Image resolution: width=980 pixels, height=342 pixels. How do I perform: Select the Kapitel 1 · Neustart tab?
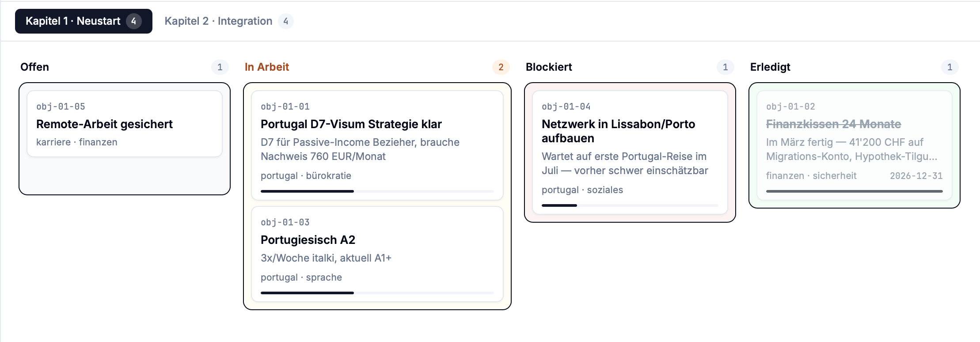(x=84, y=21)
